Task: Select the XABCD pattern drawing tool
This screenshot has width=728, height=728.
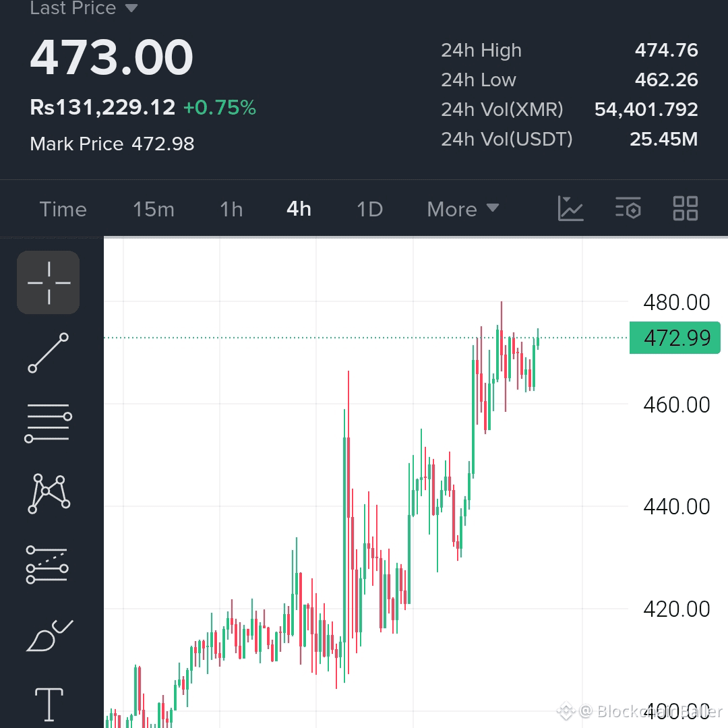Action: [49, 493]
